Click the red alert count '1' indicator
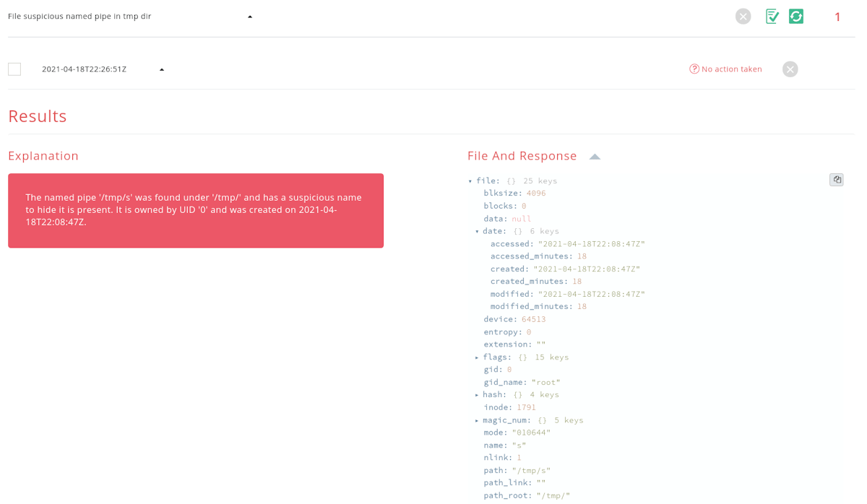The height and width of the screenshot is (504, 867). coord(837,17)
